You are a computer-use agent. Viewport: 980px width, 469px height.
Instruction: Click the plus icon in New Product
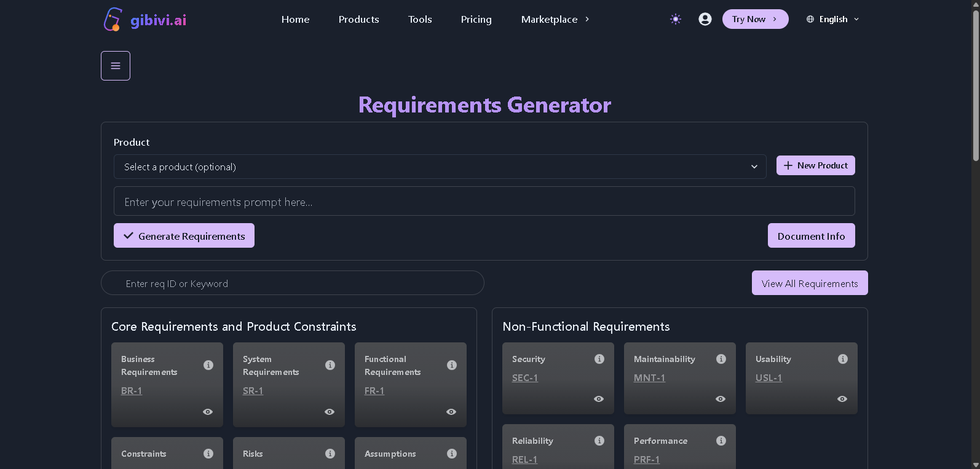pyautogui.click(x=788, y=165)
